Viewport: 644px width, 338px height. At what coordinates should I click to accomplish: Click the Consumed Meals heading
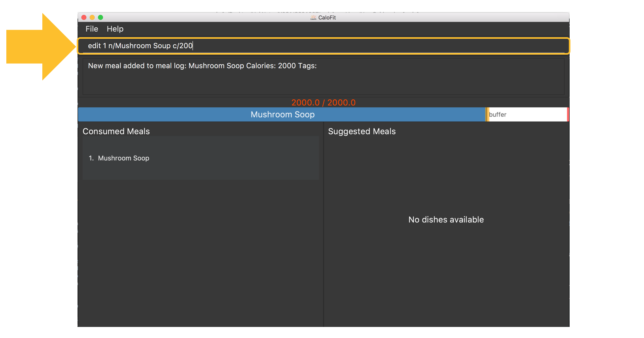pos(116,131)
